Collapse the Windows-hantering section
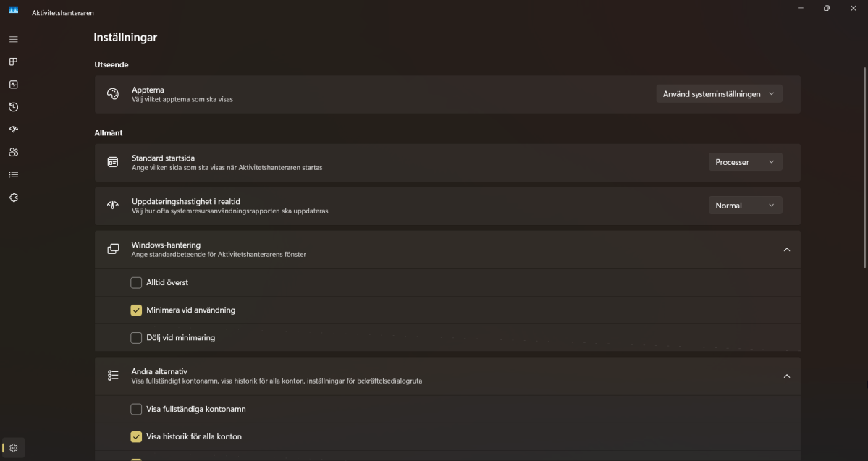The width and height of the screenshot is (868, 461). pos(787,250)
